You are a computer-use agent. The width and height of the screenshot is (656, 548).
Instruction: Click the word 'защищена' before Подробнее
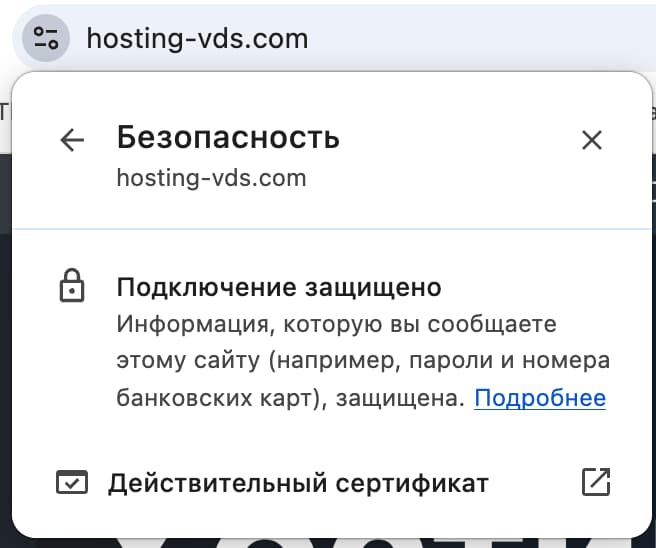(x=401, y=398)
